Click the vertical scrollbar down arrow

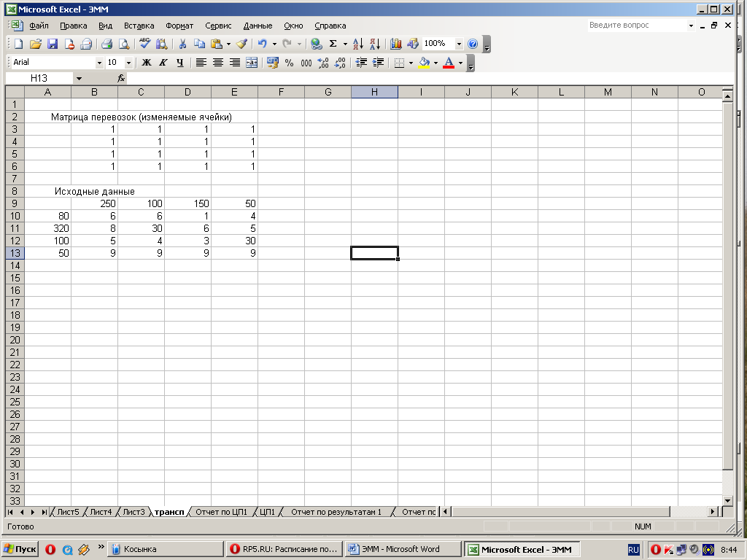click(x=727, y=500)
